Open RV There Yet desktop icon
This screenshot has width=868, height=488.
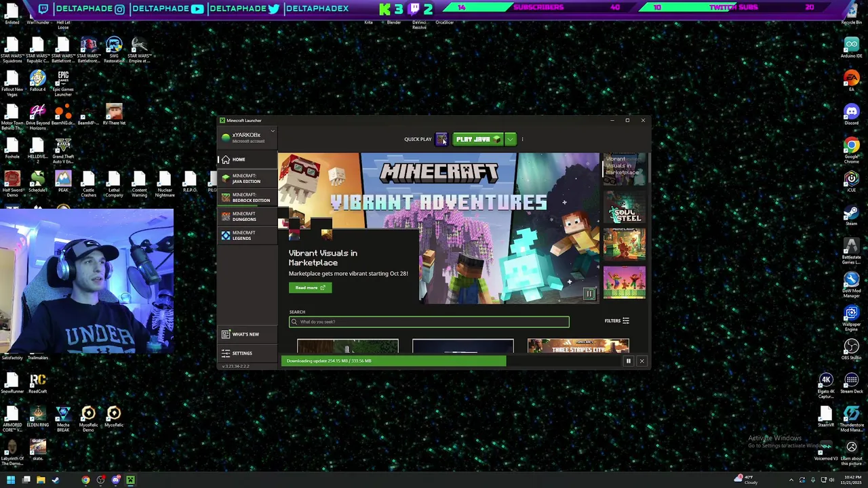pos(114,115)
